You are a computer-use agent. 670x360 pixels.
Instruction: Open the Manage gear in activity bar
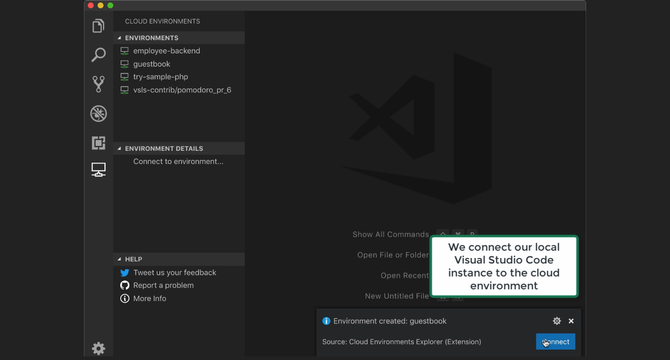(x=98, y=348)
